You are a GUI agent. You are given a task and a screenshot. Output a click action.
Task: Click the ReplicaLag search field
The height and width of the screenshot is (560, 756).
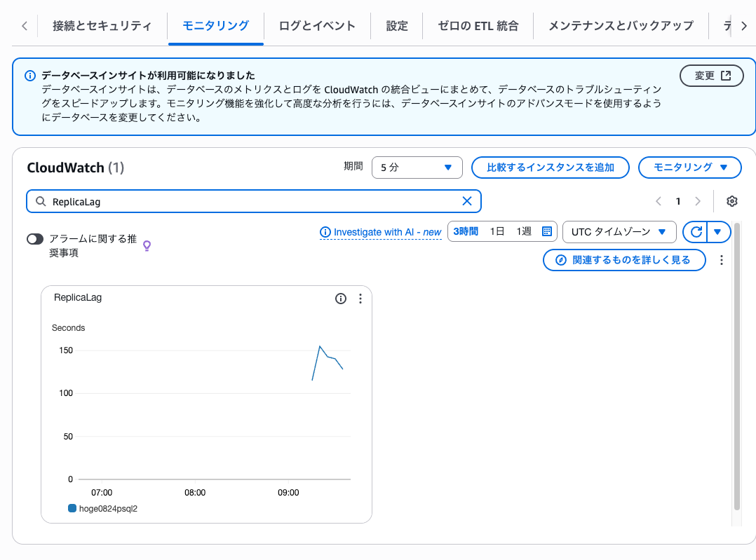point(254,201)
